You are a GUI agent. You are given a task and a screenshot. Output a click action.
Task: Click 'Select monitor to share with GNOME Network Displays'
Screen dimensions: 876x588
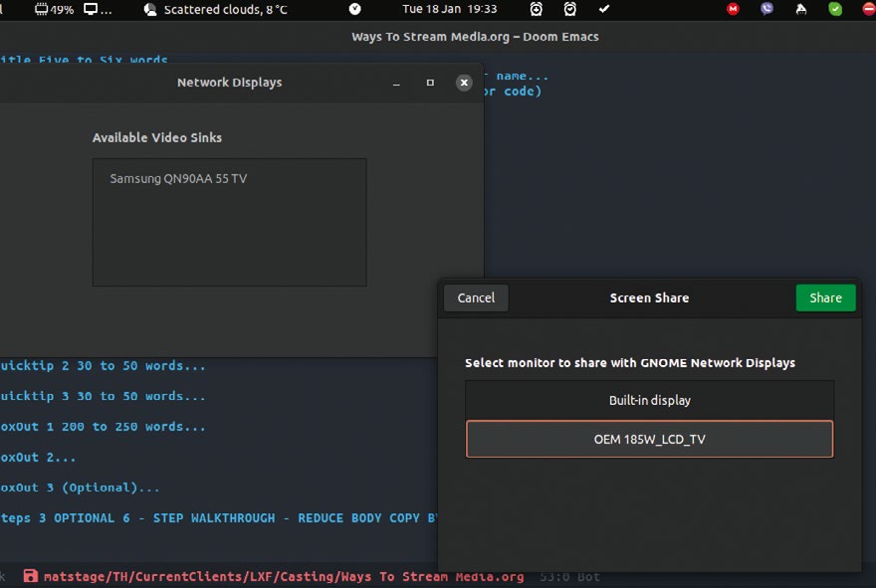pyautogui.click(x=630, y=363)
